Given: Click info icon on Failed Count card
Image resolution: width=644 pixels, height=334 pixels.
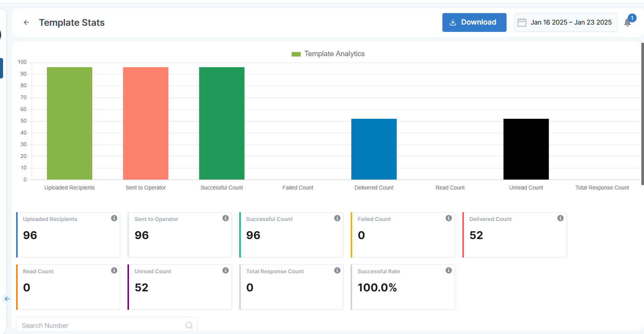Looking at the screenshot, I should click(x=449, y=218).
